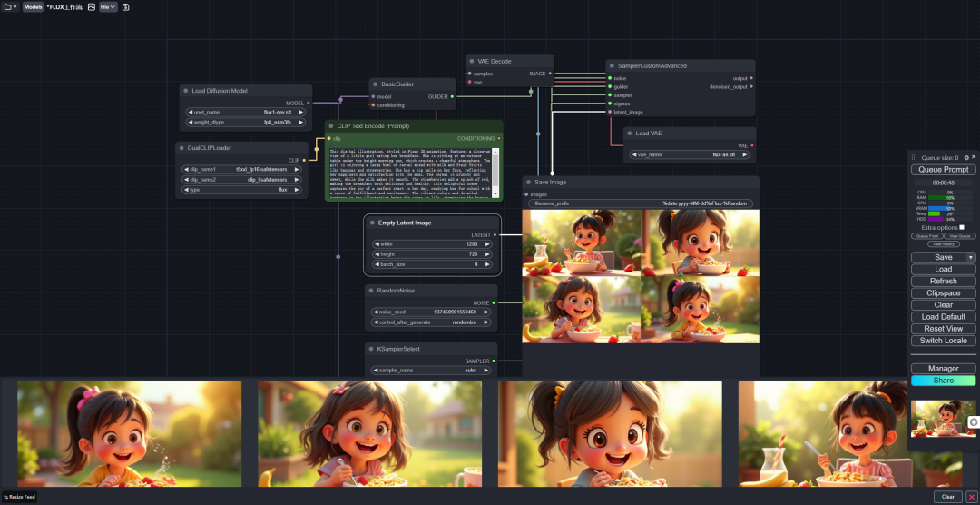
Task: Click the image icon beside the workflow name
Action: (92, 6)
